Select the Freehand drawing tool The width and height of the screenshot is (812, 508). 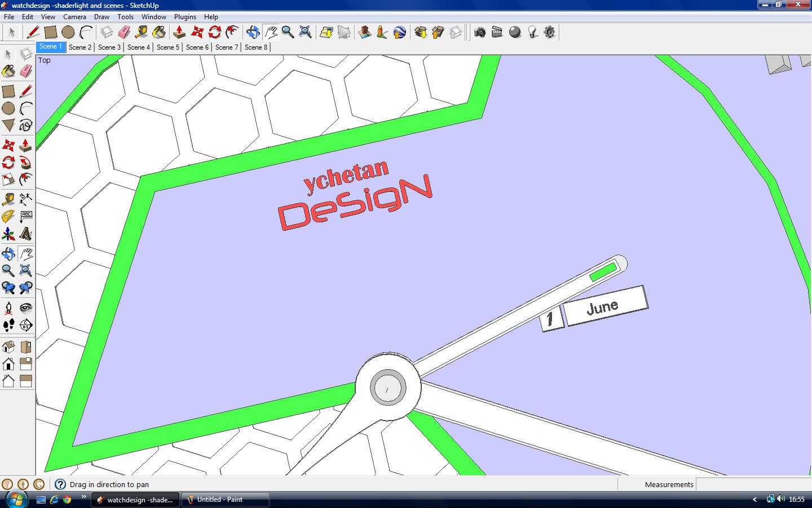point(25,125)
